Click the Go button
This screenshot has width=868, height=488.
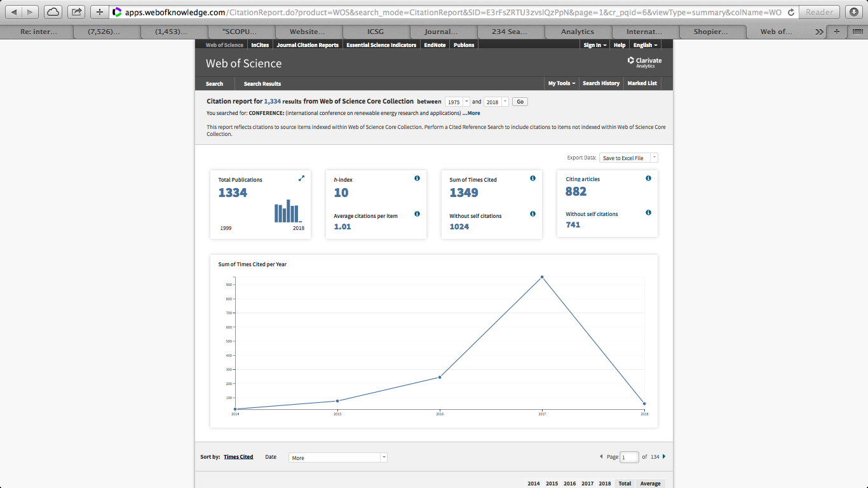pos(520,102)
